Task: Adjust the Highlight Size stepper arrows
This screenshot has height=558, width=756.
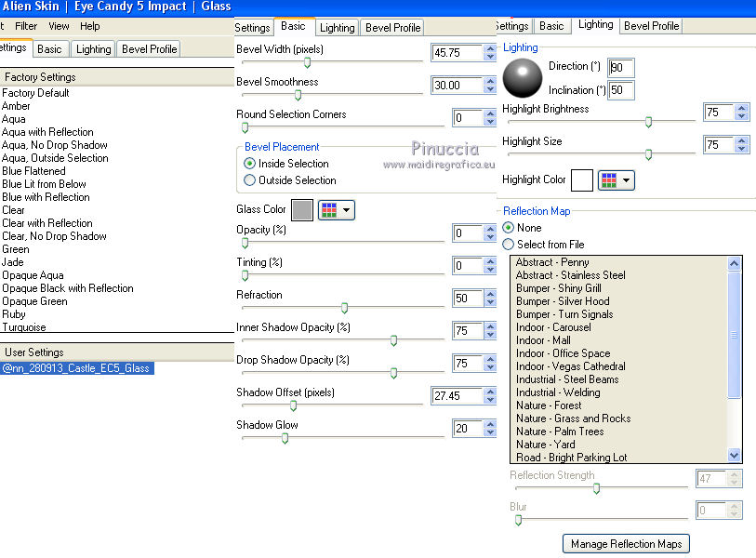Action: [742, 145]
